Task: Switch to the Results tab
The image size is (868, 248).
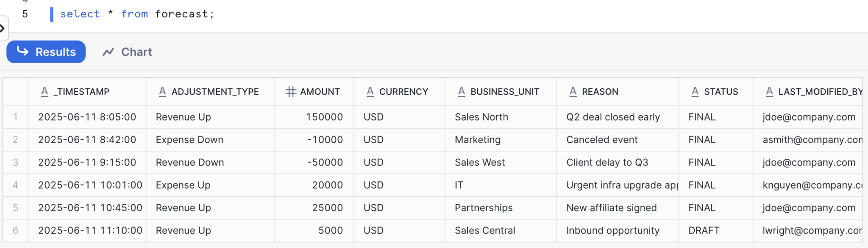Action: [x=46, y=52]
